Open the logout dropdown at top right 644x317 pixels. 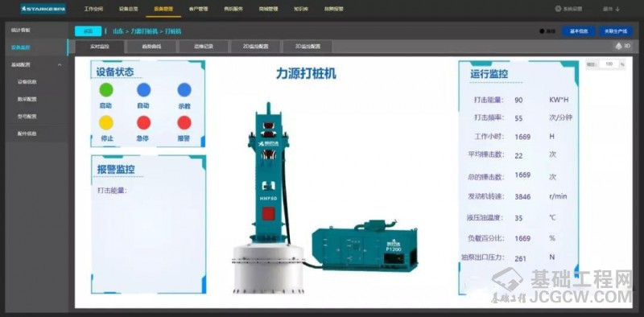coord(611,9)
